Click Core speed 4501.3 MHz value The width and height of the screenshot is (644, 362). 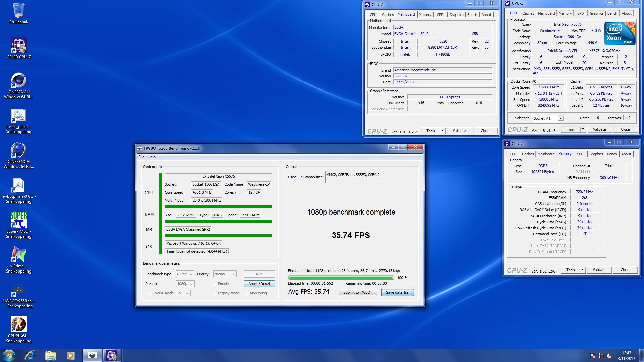click(202, 192)
